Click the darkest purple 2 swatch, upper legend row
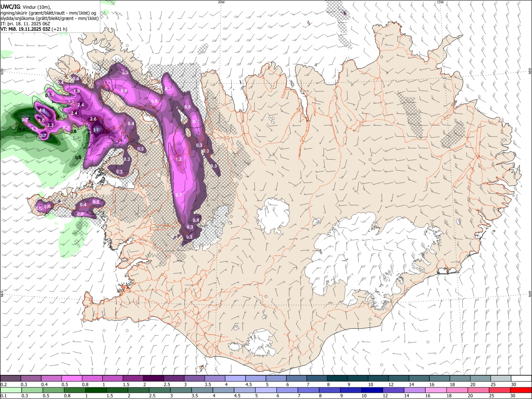This screenshot has height=399, width=532. click(153, 378)
